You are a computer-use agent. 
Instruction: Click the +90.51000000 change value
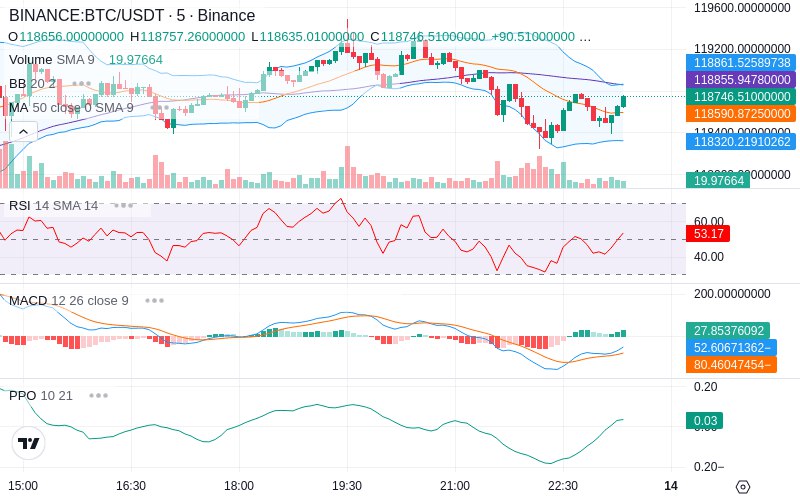pos(533,37)
